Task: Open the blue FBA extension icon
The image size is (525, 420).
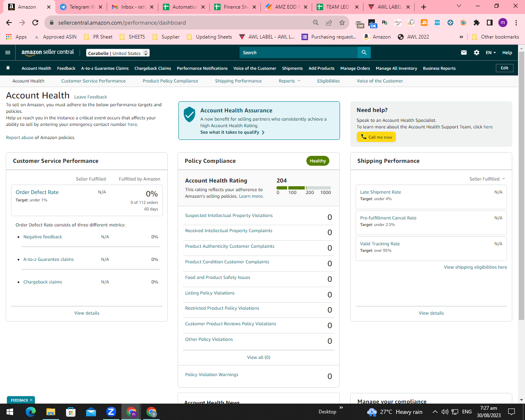Action: [437, 23]
